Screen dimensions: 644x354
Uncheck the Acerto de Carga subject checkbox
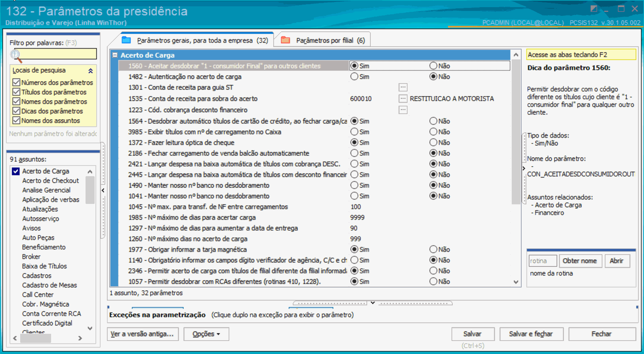(x=16, y=171)
